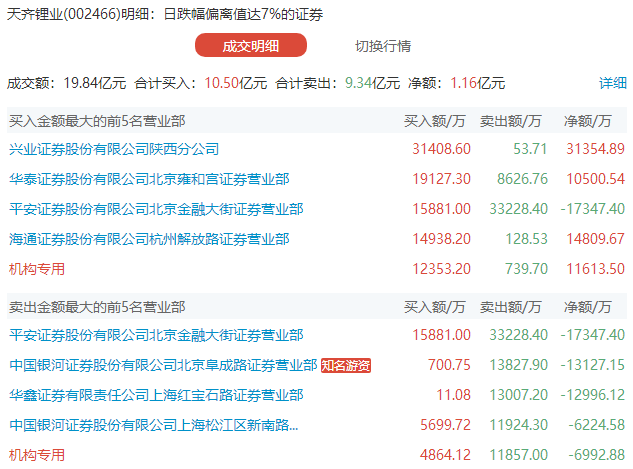The image size is (633, 469).
Task: Select the 成交明细 tab
Action: coord(251,45)
